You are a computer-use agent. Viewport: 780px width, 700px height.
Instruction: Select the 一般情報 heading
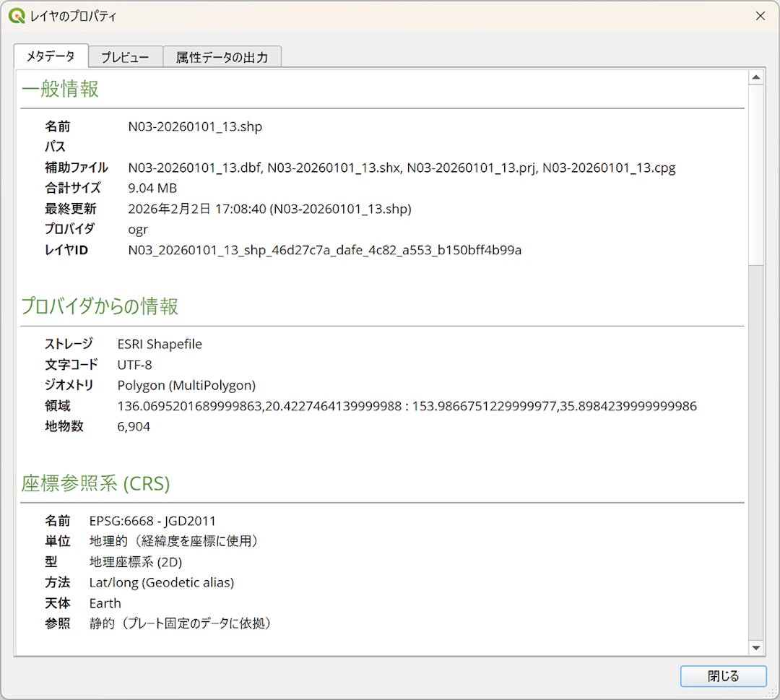[x=60, y=89]
